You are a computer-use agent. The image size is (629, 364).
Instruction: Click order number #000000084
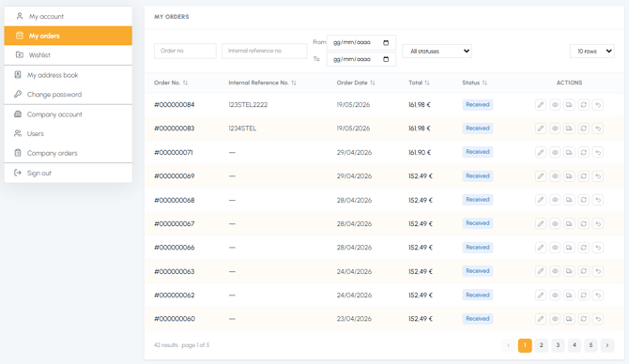174,105
